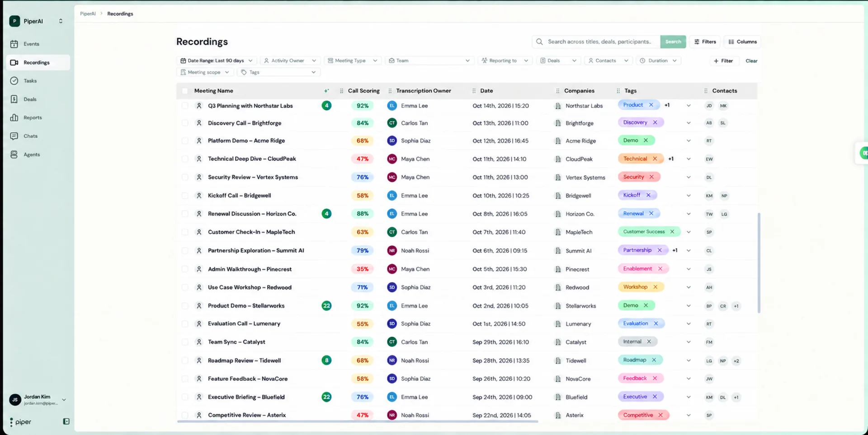
Task: Open Reports chart icon in sidebar
Action: point(14,117)
